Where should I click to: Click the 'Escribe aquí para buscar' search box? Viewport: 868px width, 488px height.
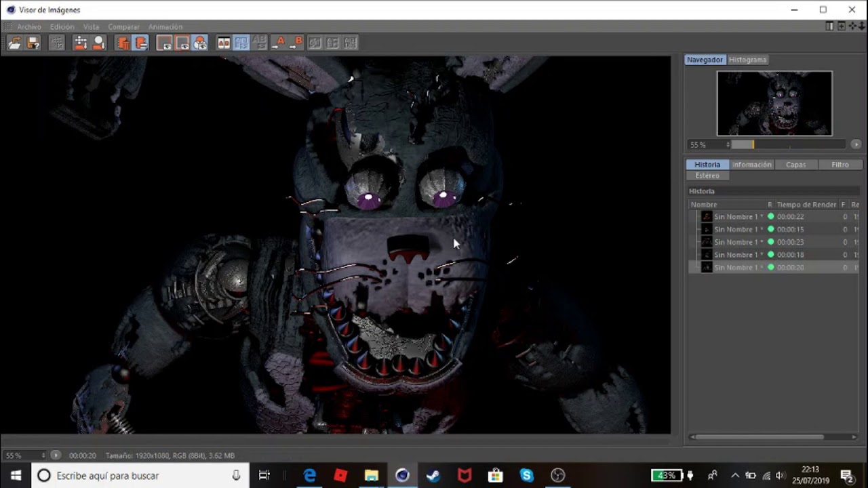click(140, 476)
